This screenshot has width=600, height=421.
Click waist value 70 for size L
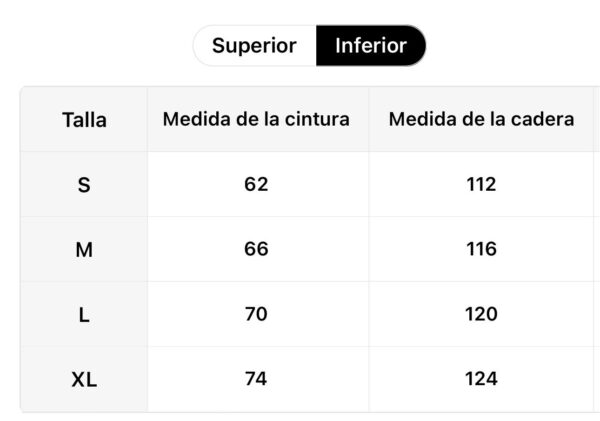pos(256,314)
